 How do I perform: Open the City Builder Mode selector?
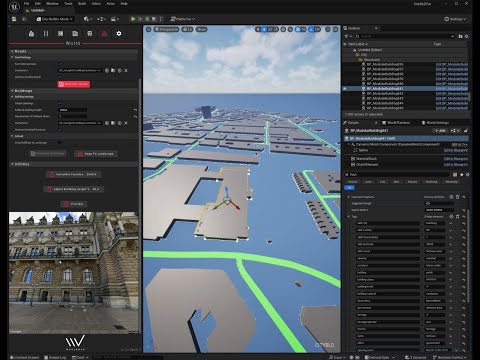[55, 19]
